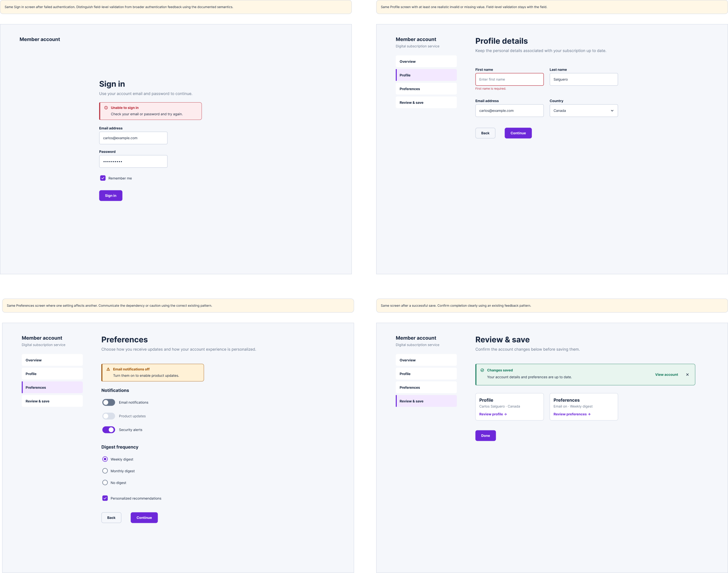Toggle the Remember me checkbox
This screenshot has width=728, height=573.
click(x=103, y=178)
